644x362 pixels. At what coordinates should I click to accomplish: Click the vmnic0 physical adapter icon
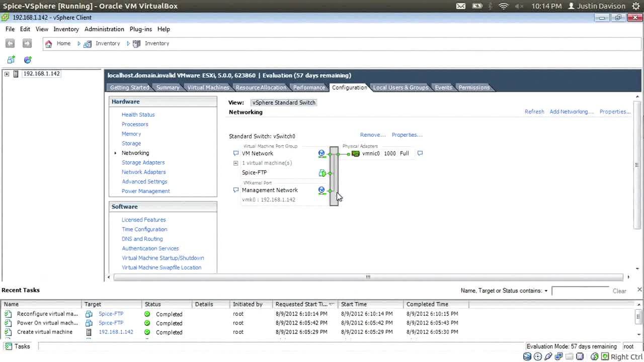[x=356, y=153]
